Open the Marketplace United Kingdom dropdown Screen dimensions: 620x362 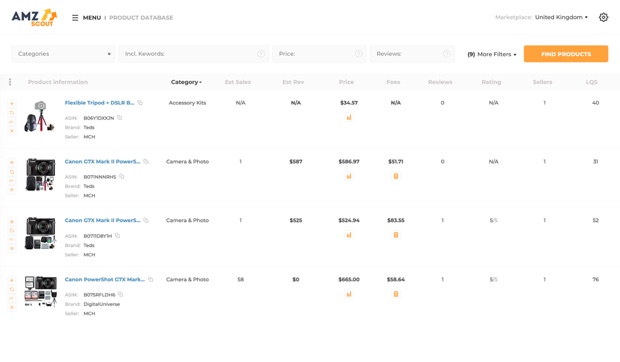coord(561,17)
